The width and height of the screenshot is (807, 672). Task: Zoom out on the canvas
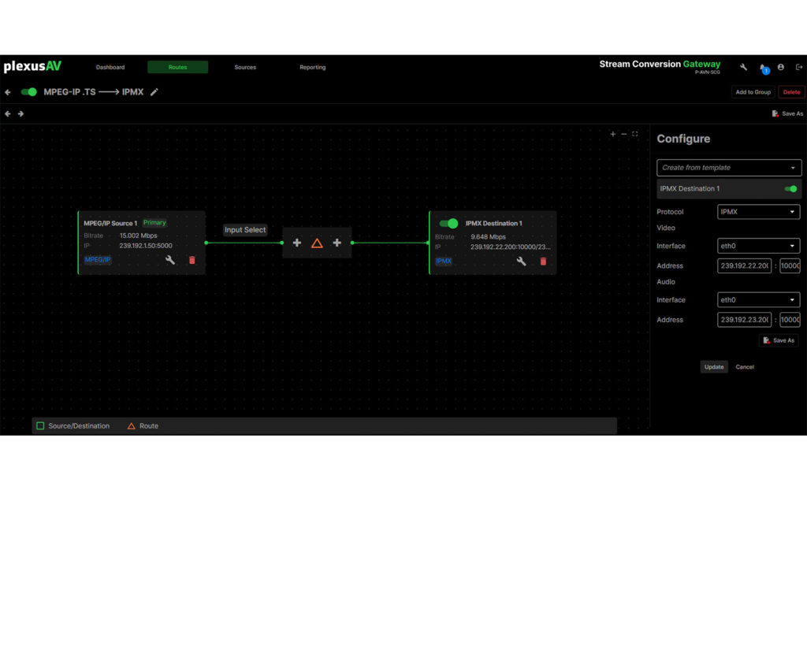[x=624, y=134]
